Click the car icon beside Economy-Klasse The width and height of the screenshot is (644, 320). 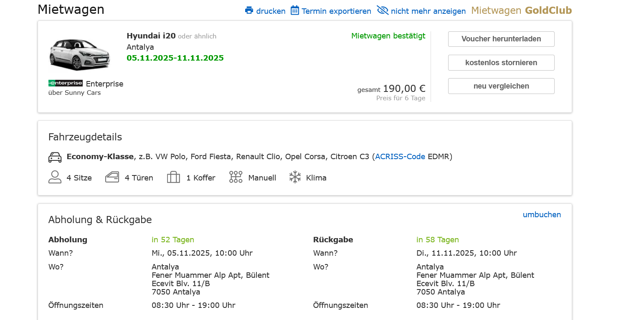55,157
